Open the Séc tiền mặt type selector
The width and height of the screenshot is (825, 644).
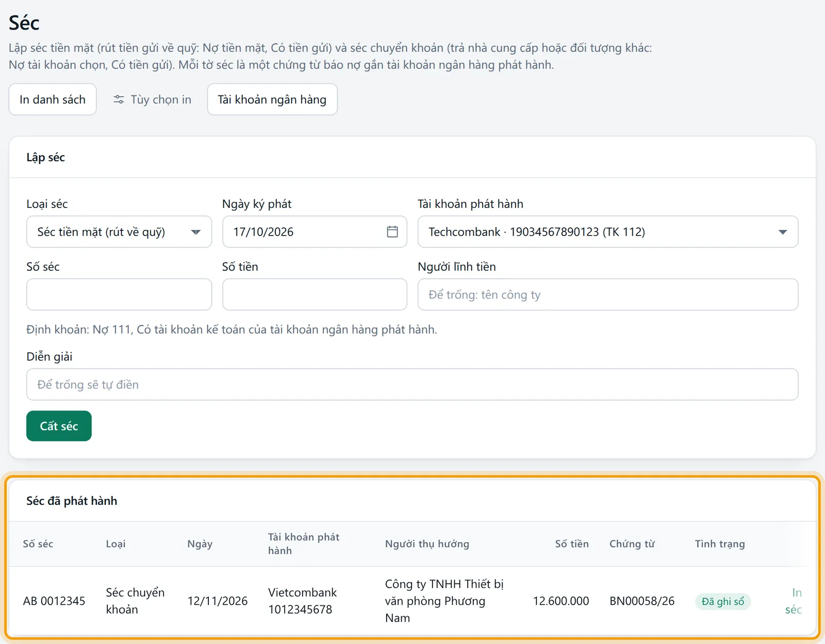click(x=119, y=232)
